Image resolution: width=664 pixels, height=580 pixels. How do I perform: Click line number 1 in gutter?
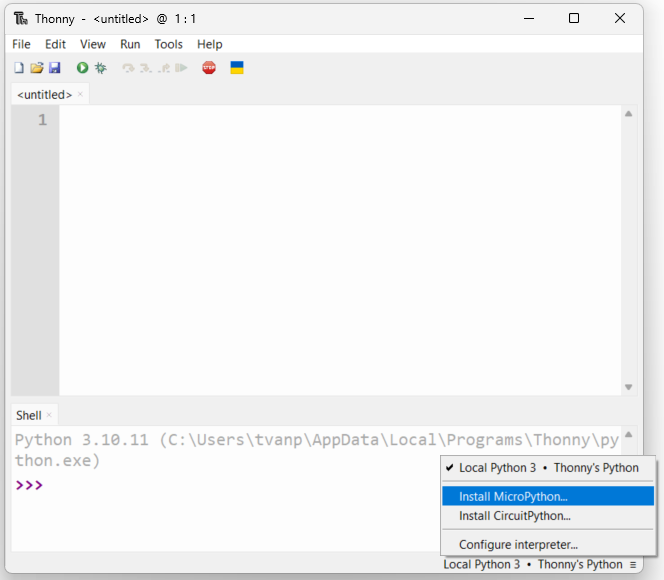tap(42, 120)
